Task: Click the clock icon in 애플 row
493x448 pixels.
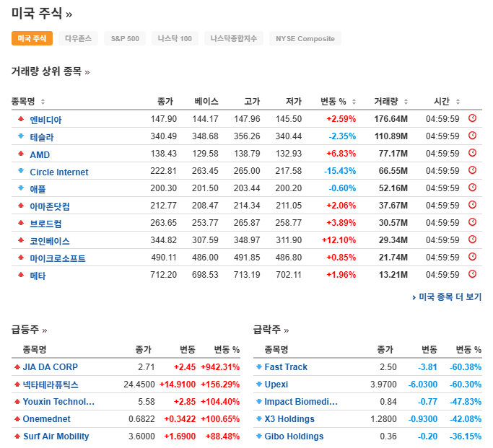Action: (472, 188)
